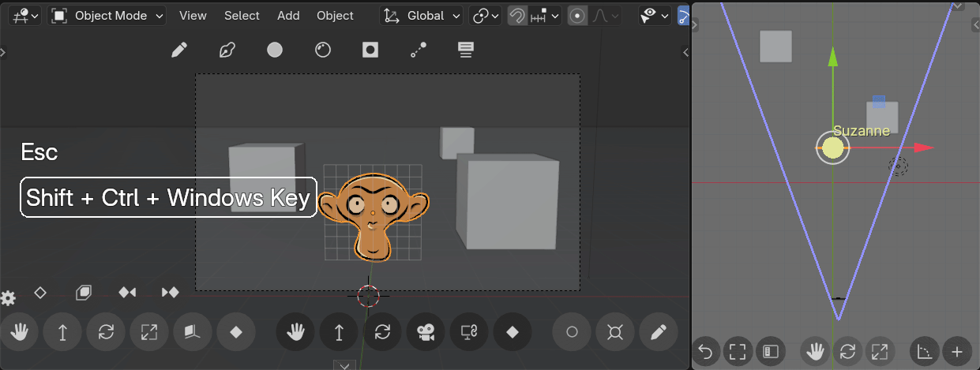Jump to next keyframe icon
The image size is (980, 370).
tap(171, 293)
